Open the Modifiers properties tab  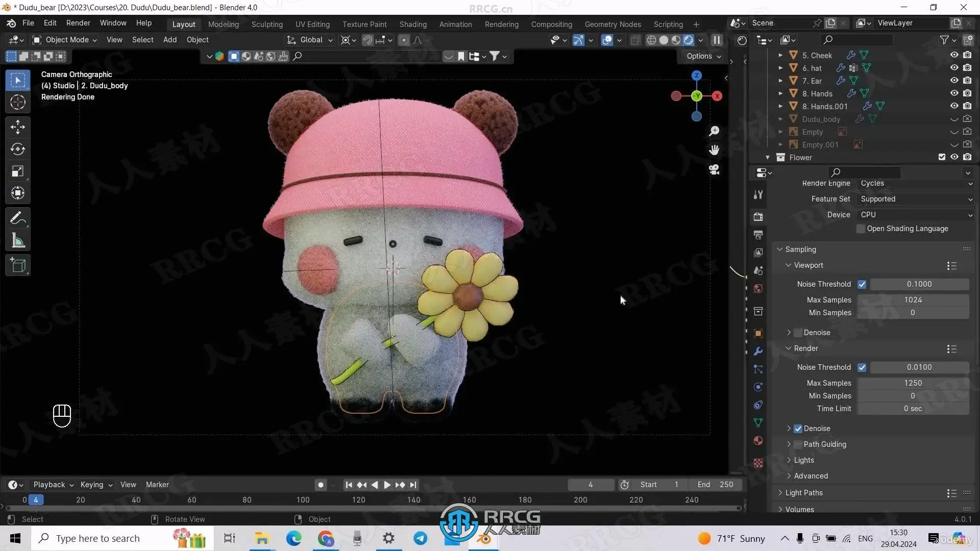(758, 351)
